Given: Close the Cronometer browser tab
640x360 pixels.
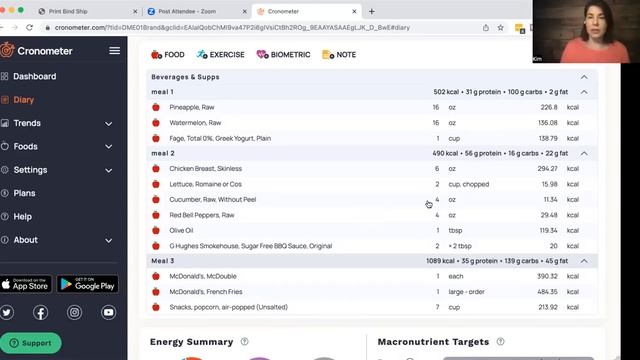Looking at the screenshot, I should pos(354,11).
